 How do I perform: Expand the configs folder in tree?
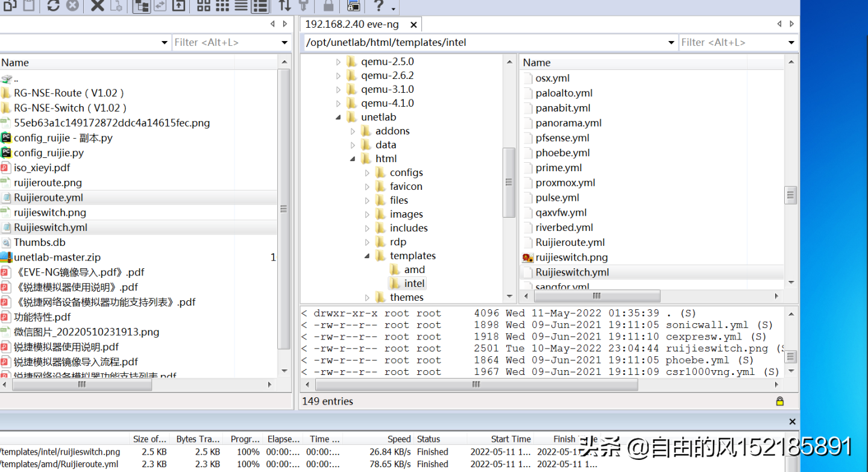tap(368, 173)
